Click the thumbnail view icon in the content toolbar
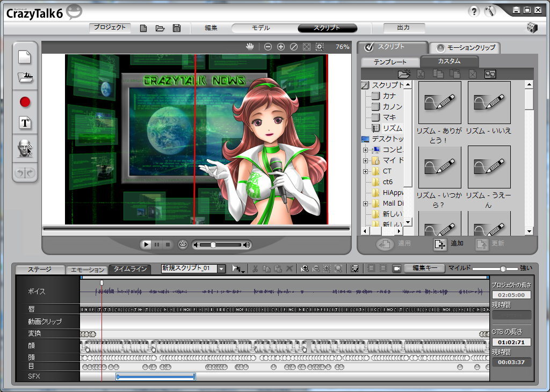Viewport: 550px width, 392px height. 490,74
